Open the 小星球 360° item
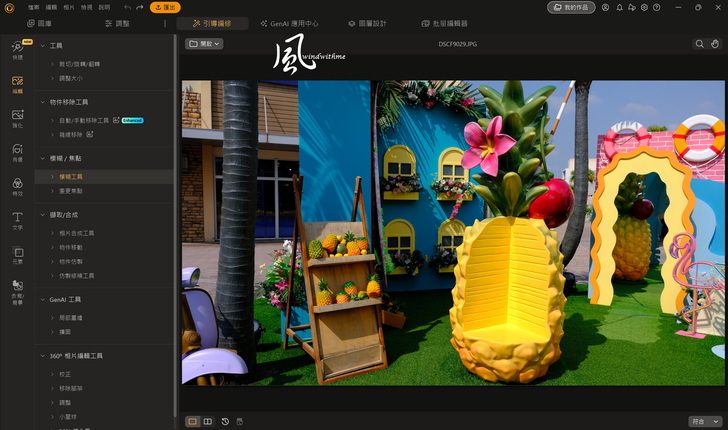Screen dimensions: 728x430 pyautogui.click(x=68, y=417)
